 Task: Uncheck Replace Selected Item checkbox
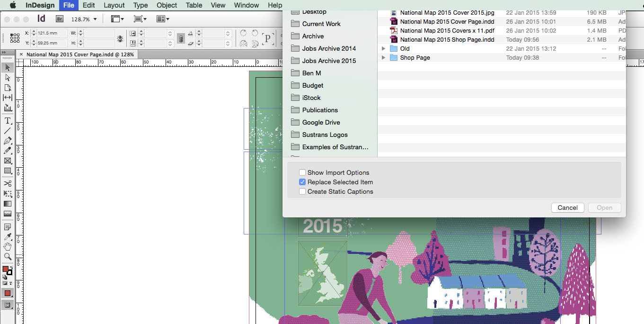point(302,182)
